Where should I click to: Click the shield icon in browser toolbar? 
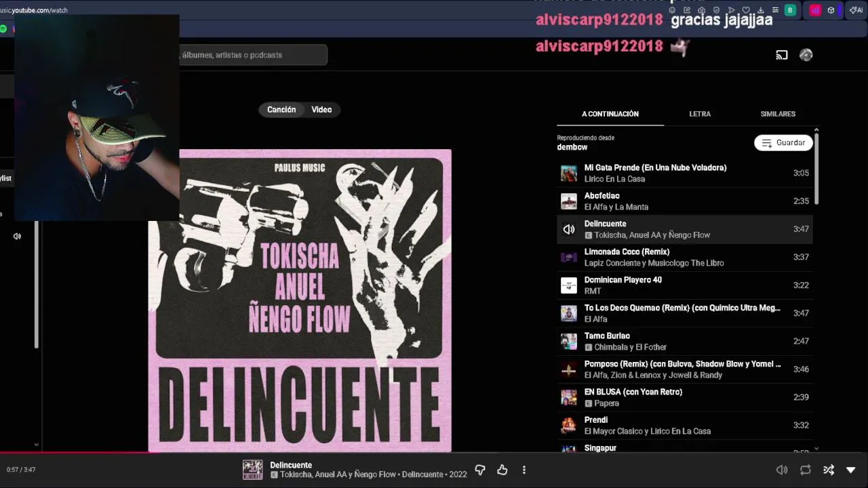coord(716,10)
